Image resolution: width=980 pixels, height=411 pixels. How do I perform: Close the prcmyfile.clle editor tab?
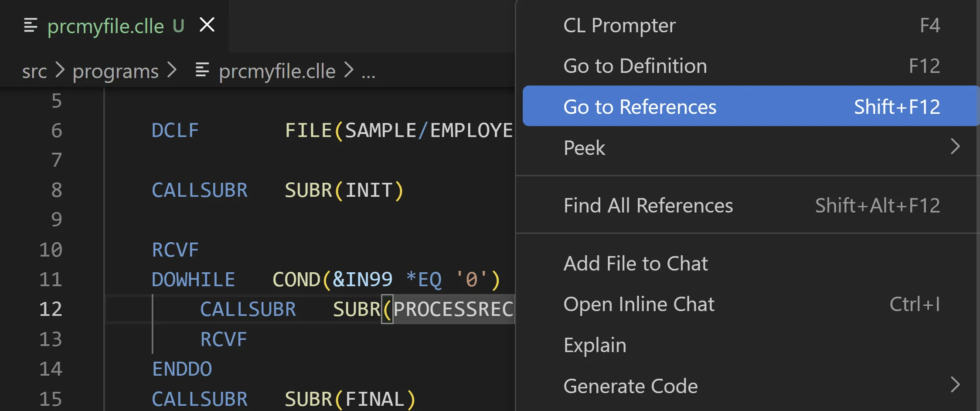pos(207,25)
